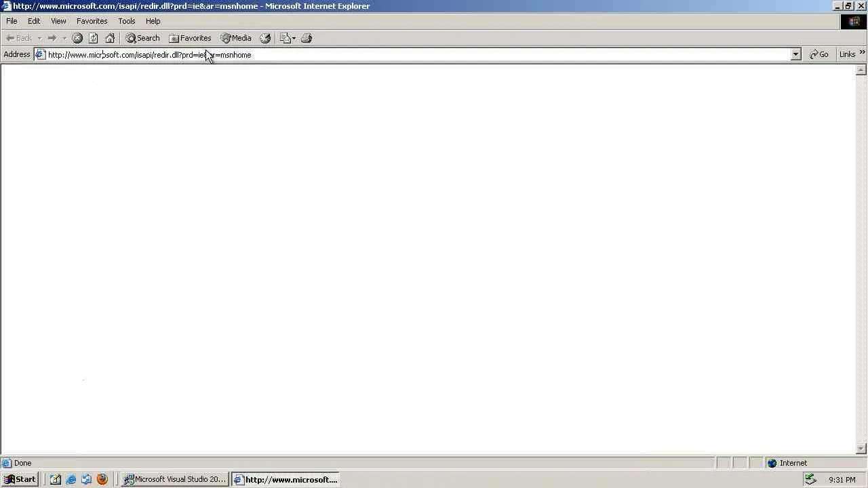Open the Tools menu
The width and height of the screenshot is (868, 488).
click(x=127, y=21)
